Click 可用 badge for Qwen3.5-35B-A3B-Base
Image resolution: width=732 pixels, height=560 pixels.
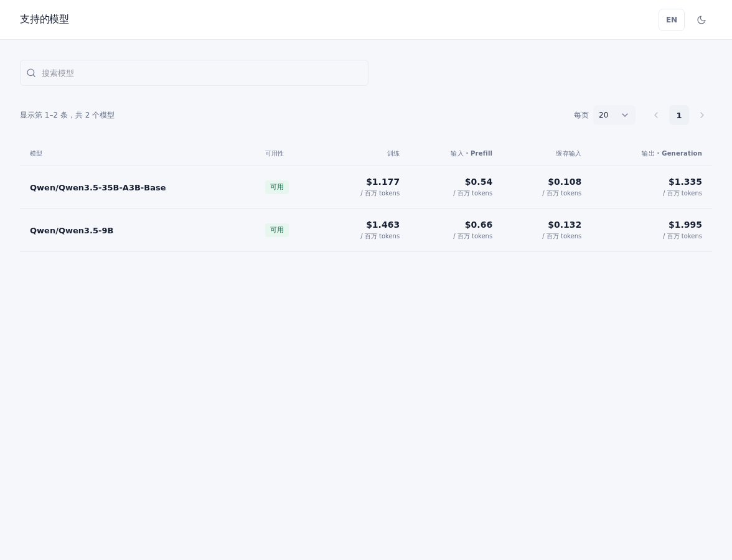click(277, 187)
